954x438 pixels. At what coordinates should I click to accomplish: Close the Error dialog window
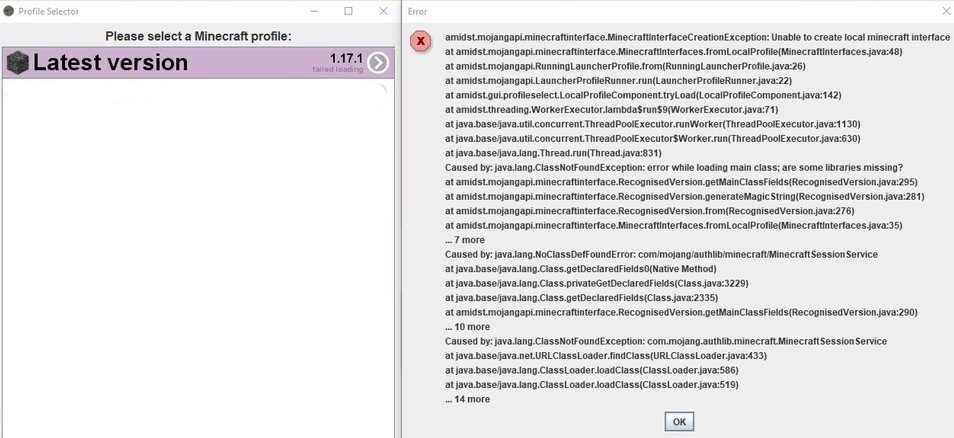click(946, 11)
